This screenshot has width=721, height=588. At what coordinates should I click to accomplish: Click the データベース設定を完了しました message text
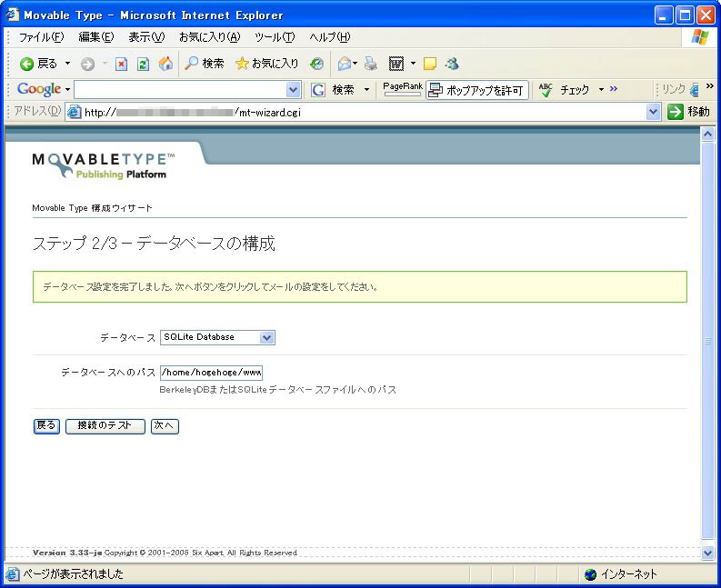211,287
